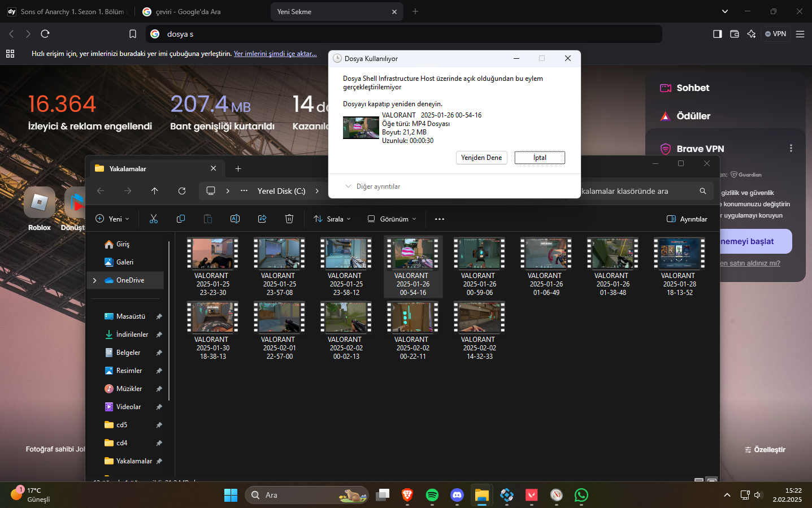Click Yer imlerini şimdi içe aktar link

[x=275, y=54]
